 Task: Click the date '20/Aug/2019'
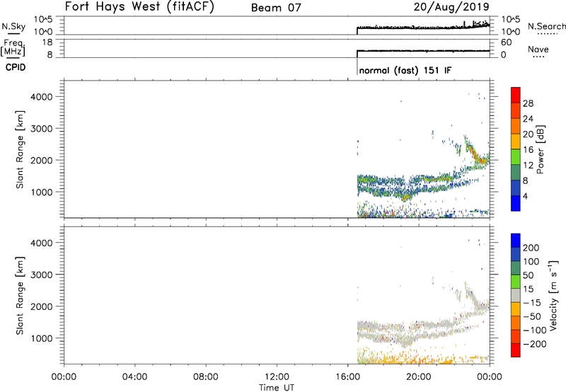tap(451, 6)
